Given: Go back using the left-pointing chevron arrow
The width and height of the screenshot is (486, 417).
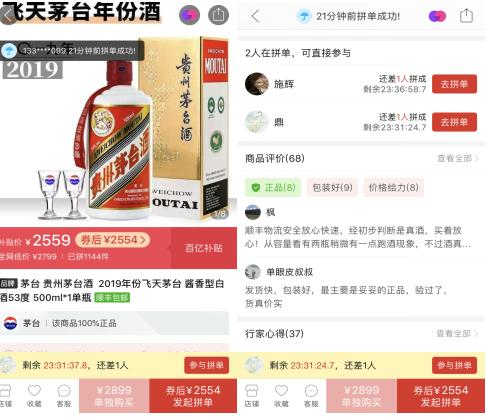Looking at the screenshot, I should coord(255,16).
